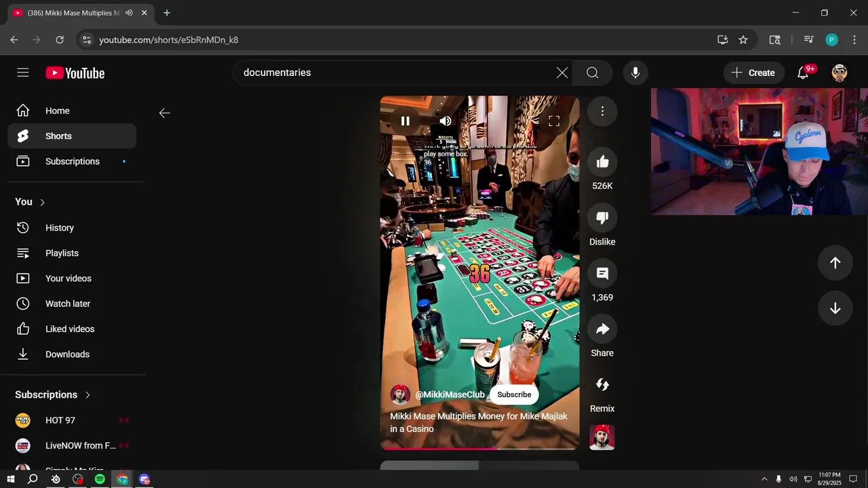This screenshot has height=488, width=868.
Task: Open the Create menu
Action: (753, 73)
